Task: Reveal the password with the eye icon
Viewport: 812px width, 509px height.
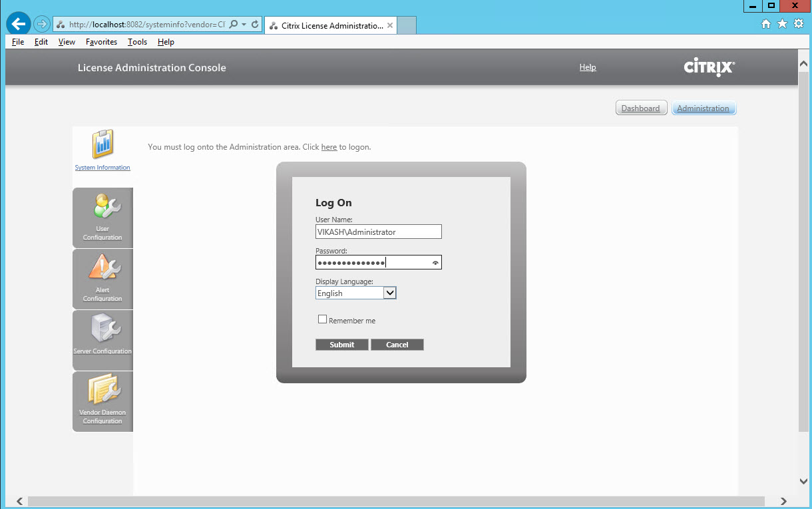Action: tap(435, 263)
